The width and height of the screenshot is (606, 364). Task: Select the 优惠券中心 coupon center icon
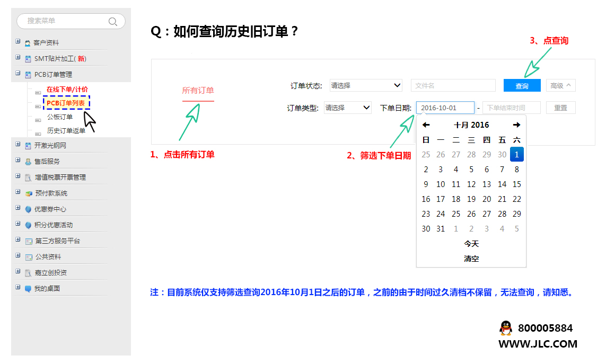pos(29,208)
